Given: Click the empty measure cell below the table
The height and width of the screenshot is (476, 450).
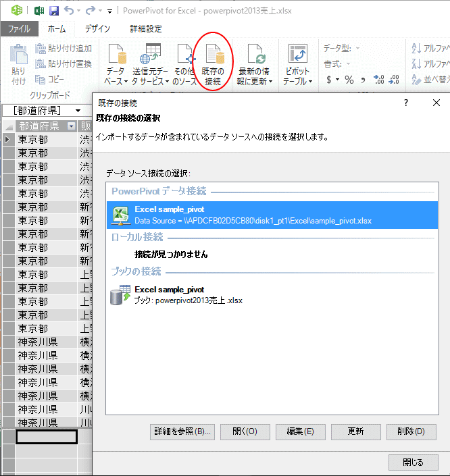Looking at the screenshot, I should click(x=47, y=437).
